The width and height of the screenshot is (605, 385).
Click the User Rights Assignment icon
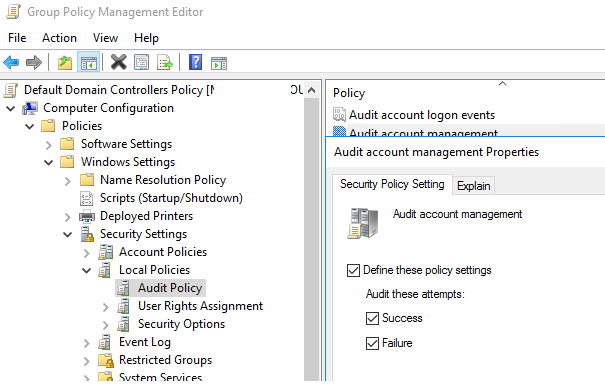(124, 306)
